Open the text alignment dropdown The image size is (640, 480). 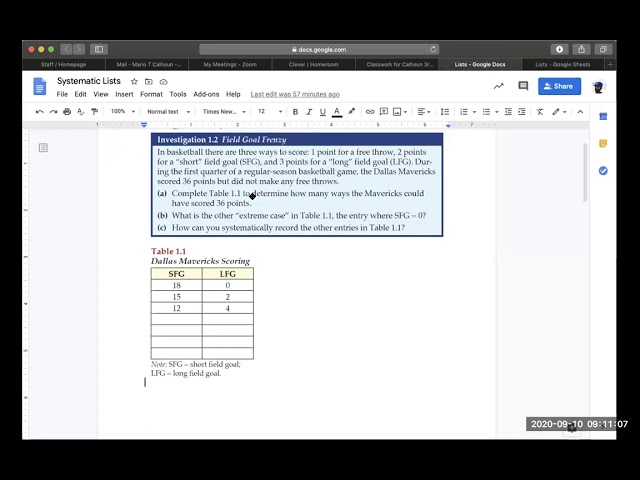coord(424,112)
